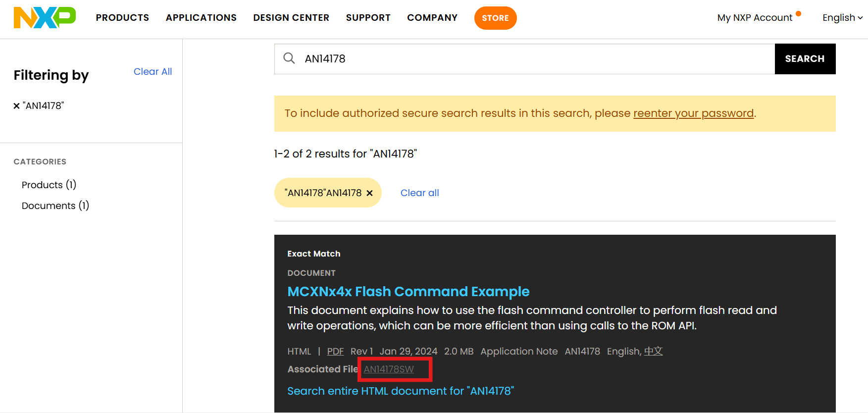The image size is (868, 413).
Task: Click Clear All to reset filters
Action: coord(153,71)
